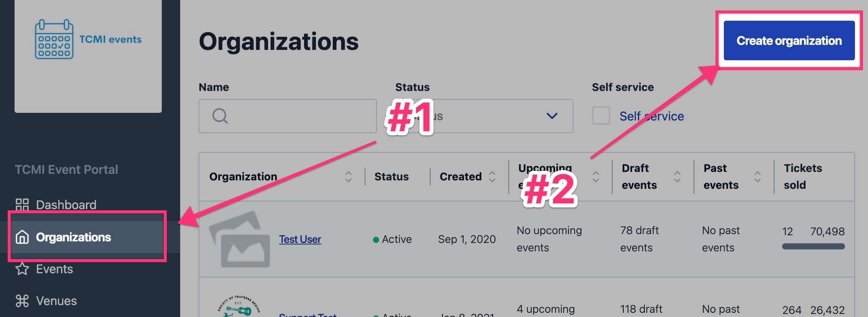868x317 pixels.
Task: Sort by Upcoming events column arrows
Action: (x=595, y=177)
